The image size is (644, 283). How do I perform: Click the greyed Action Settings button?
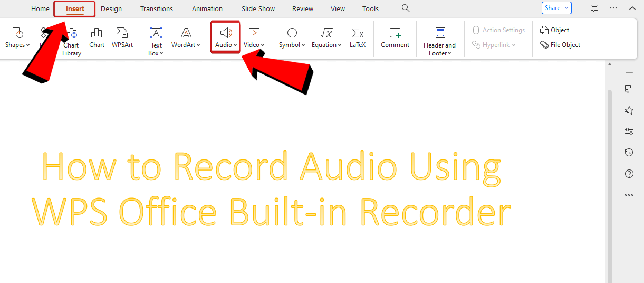point(498,30)
